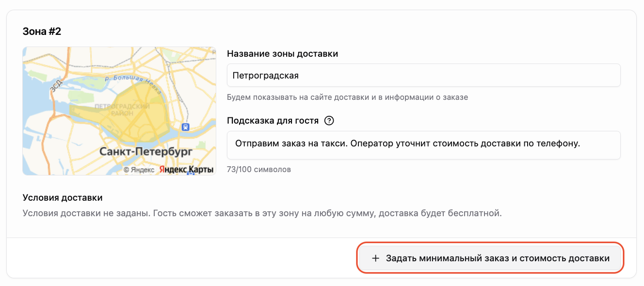Click the Название зоны доставки label
Image resolution: width=644 pixels, height=286 pixels.
282,54
